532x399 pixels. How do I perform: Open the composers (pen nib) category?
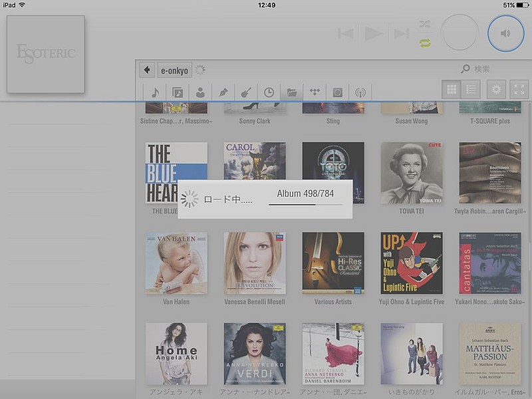(x=223, y=92)
